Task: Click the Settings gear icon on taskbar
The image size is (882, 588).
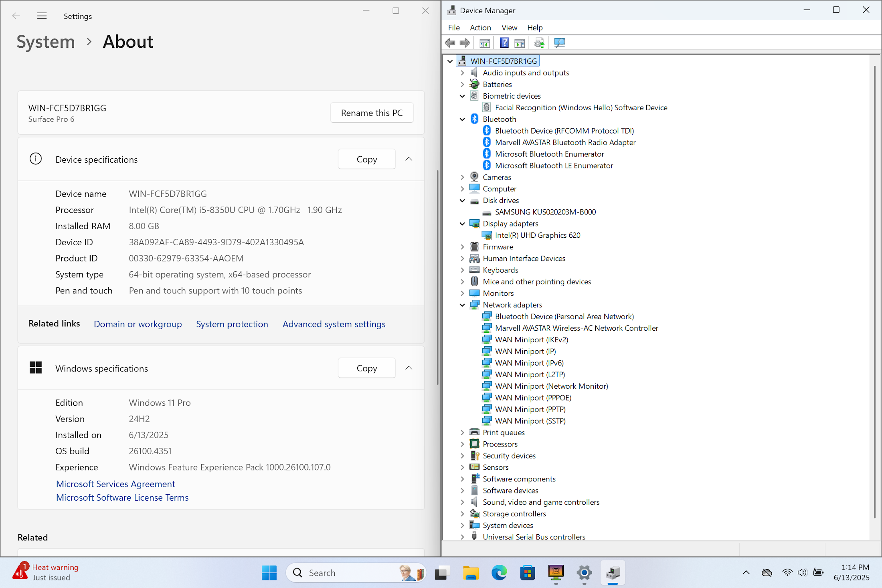Action: point(584,573)
